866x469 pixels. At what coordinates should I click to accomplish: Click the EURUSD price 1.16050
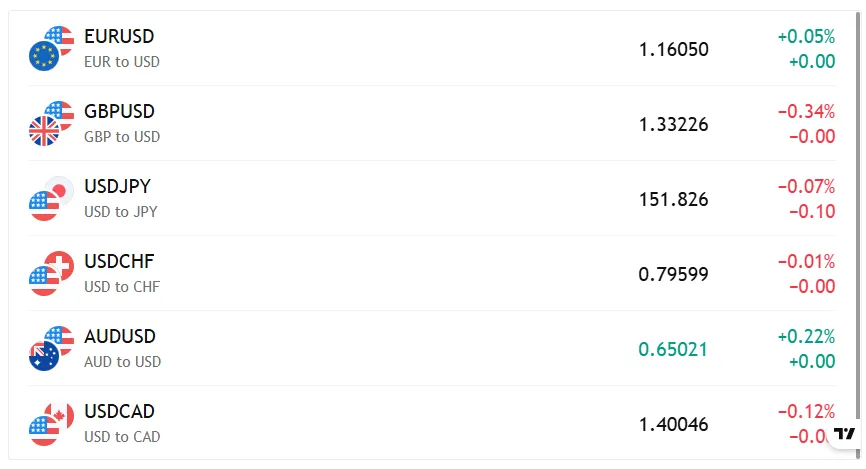point(673,49)
